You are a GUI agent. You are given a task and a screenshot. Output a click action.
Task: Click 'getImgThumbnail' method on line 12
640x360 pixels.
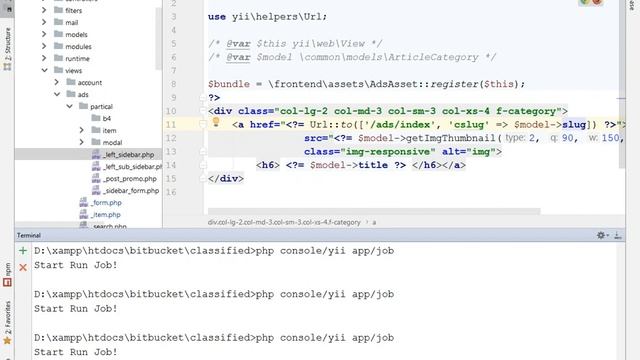coord(450,138)
